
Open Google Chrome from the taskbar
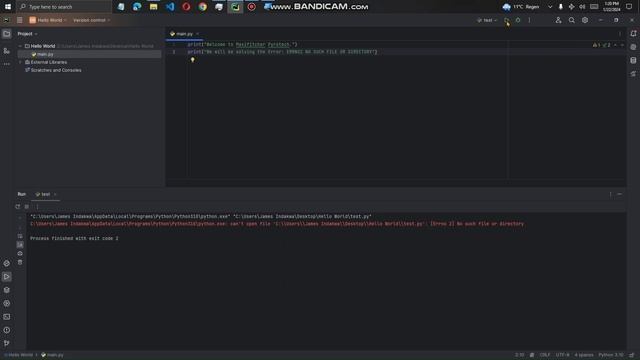tap(202, 7)
